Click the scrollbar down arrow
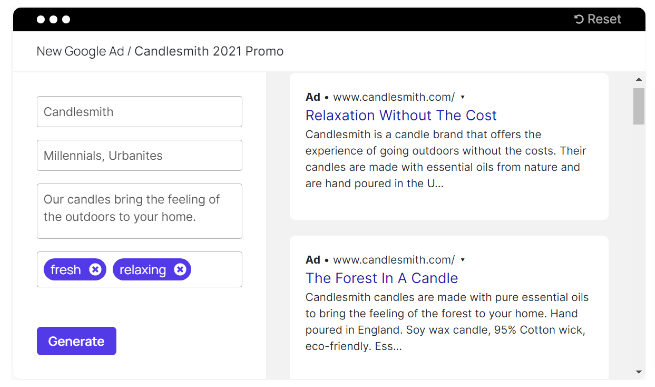Image resolution: width=655 pixels, height=387 pixels. tap(639, 372)
